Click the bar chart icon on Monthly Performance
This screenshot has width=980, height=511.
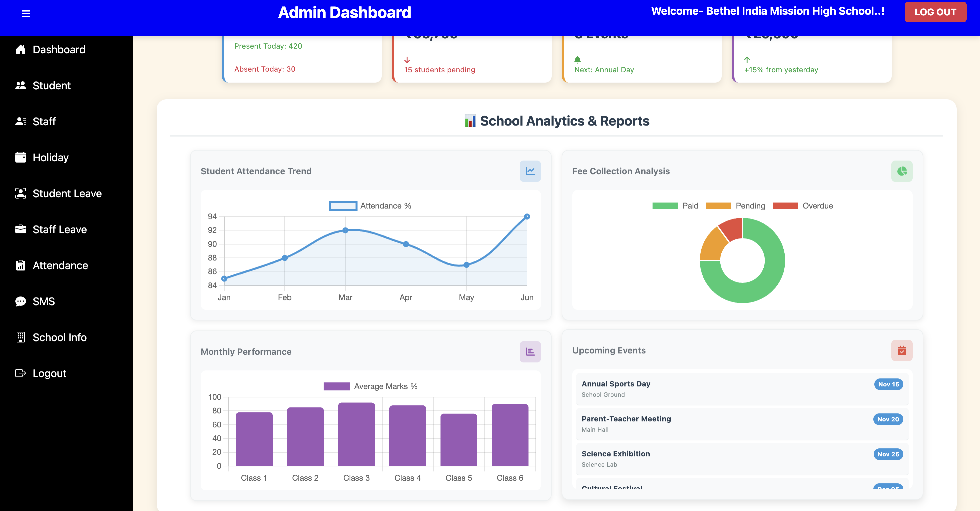pos(530,352)
